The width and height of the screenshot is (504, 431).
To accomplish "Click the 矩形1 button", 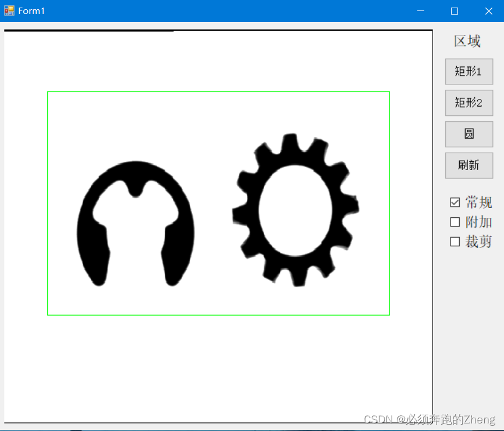I will (x=469, y=72).
